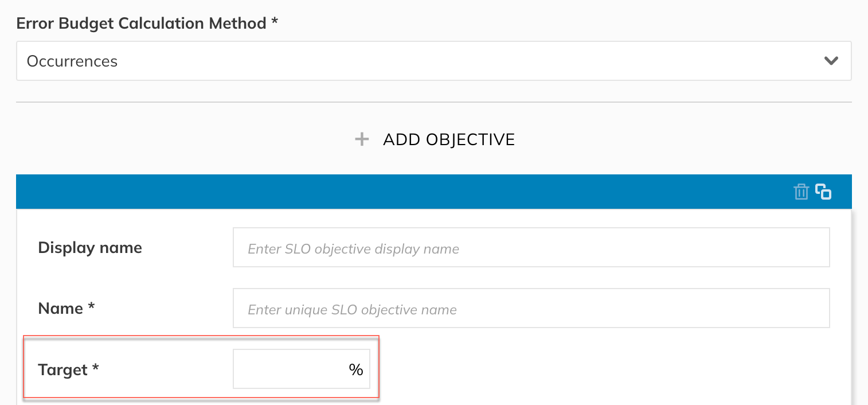Click the blue objective header bar
The image size is (868, 405).
pyautogui.click(x=434, y=192)
